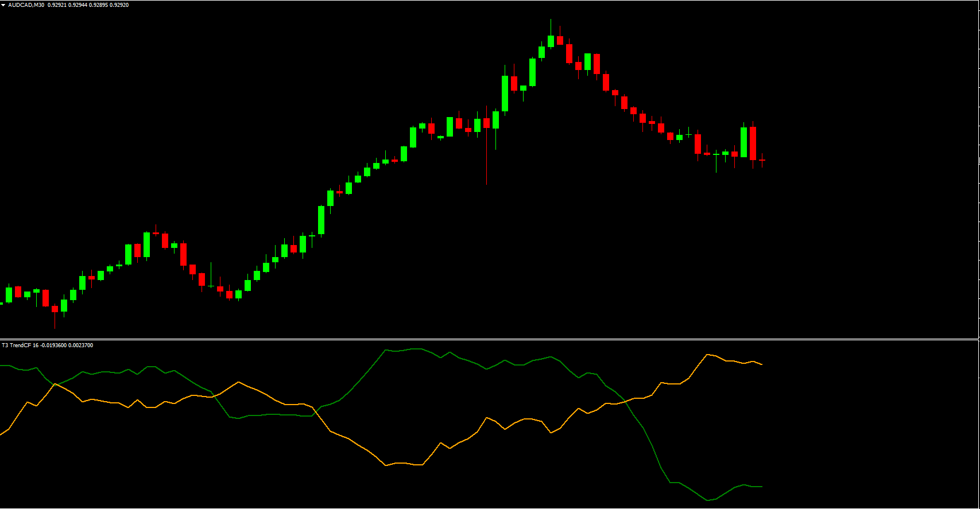Click the lowest trough of the orange indicator line
980x509 pixels.
click(x=386, y=465)
